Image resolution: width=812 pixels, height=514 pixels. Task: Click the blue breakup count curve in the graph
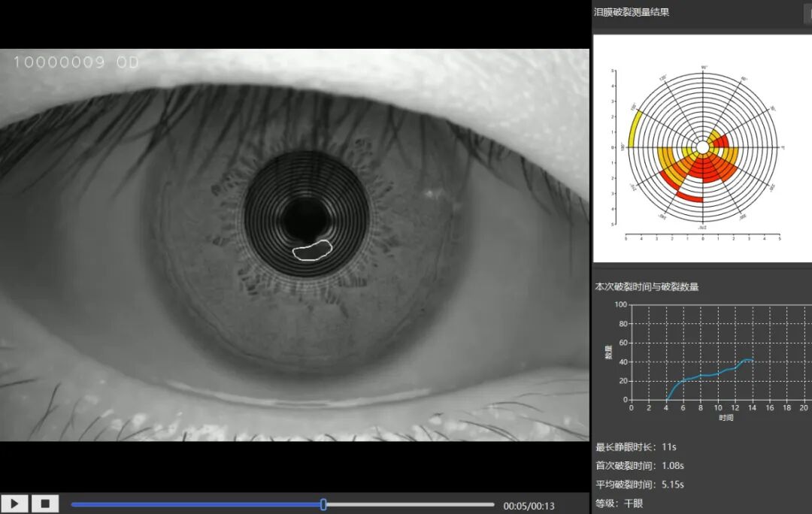(x=710, y=375)
